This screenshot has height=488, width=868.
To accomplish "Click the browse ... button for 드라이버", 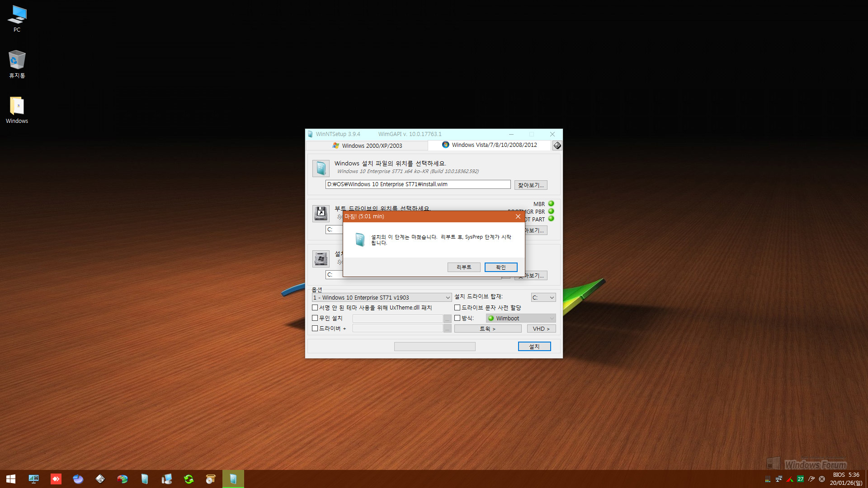I will tap(447, 328).
